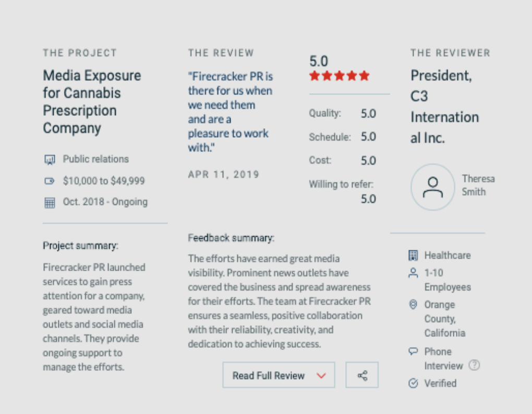The width and height of the screenshot is (532, 414).
Task: Click the Public relations presentation icon
Action: 50,160
